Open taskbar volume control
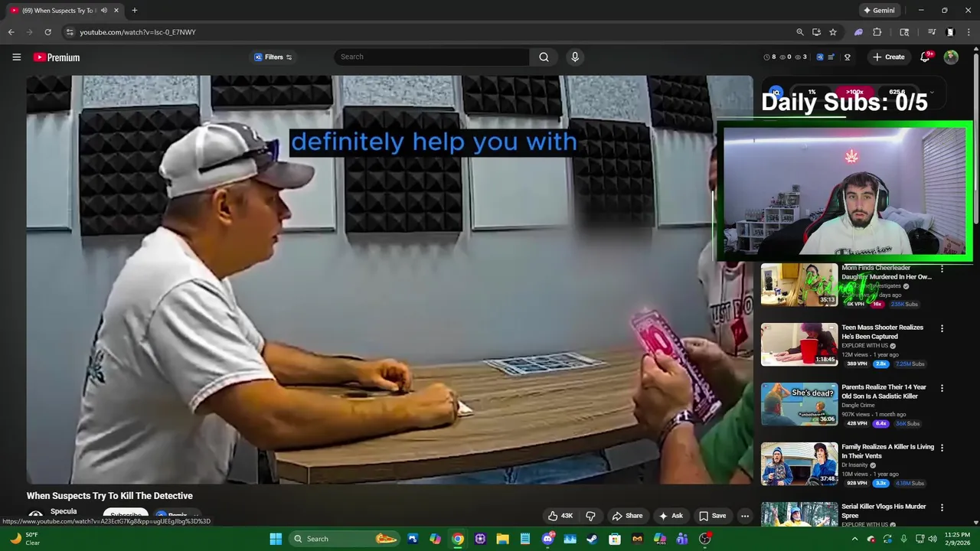The width and height of the screenshot is (980, 551). tap(933, 539)
